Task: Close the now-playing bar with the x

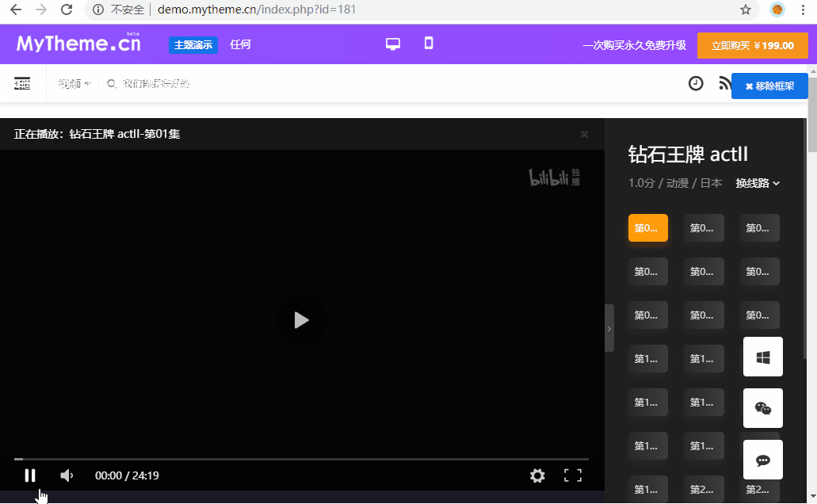Action: click(584, 135)
